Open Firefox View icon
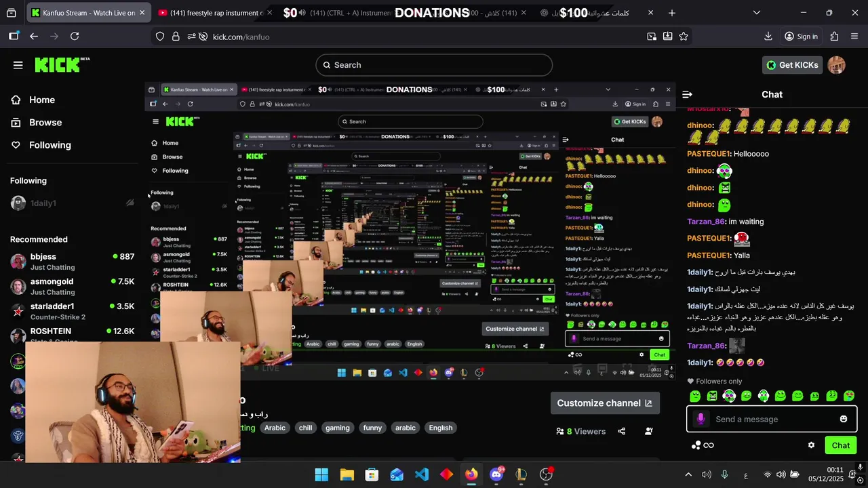 click(x=11, y=13)
